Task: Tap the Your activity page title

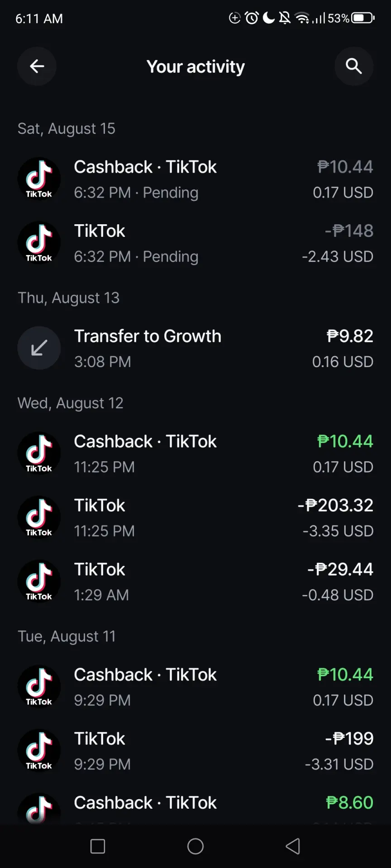Action: (195, 67)
